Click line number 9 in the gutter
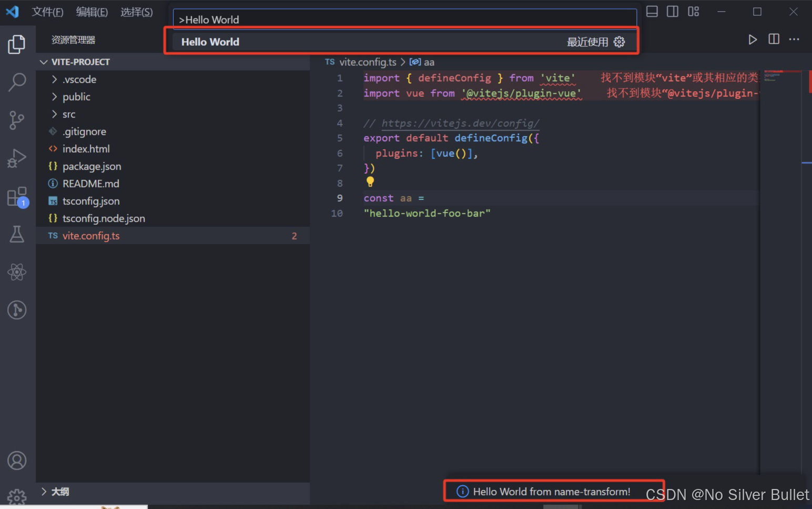Image resolution: width=812 pixels, height=509 pixels. pos(340,198)
